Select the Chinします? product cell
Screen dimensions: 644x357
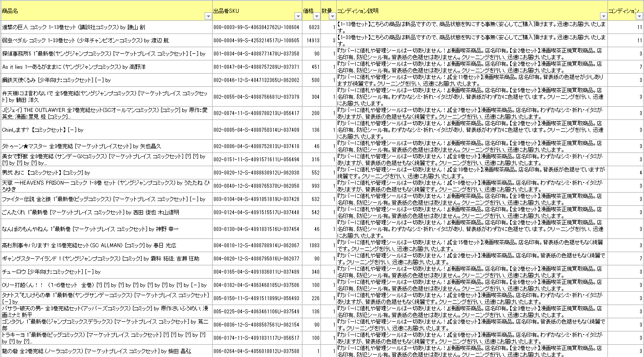tap(106, 130)
